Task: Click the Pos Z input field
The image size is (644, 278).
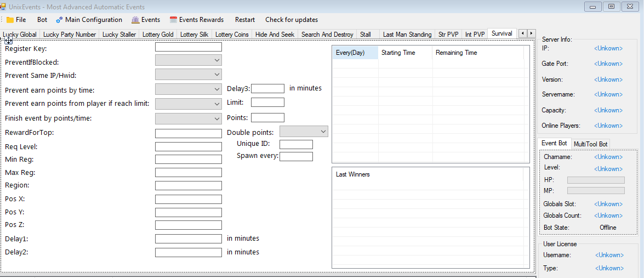Action: click(188, 225)
